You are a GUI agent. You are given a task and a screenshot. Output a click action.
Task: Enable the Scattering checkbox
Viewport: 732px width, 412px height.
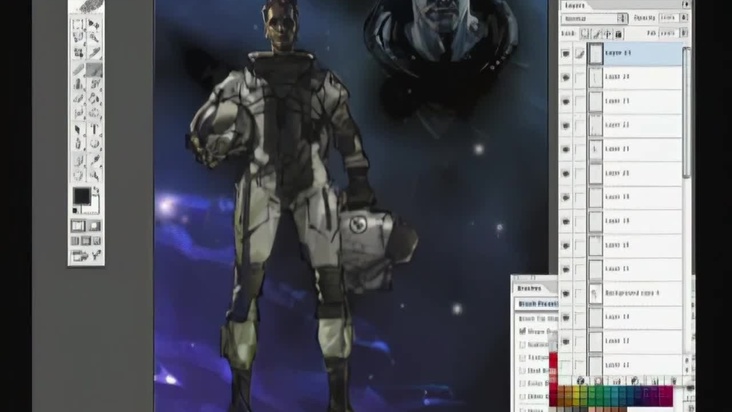click(x=522, y=345)
